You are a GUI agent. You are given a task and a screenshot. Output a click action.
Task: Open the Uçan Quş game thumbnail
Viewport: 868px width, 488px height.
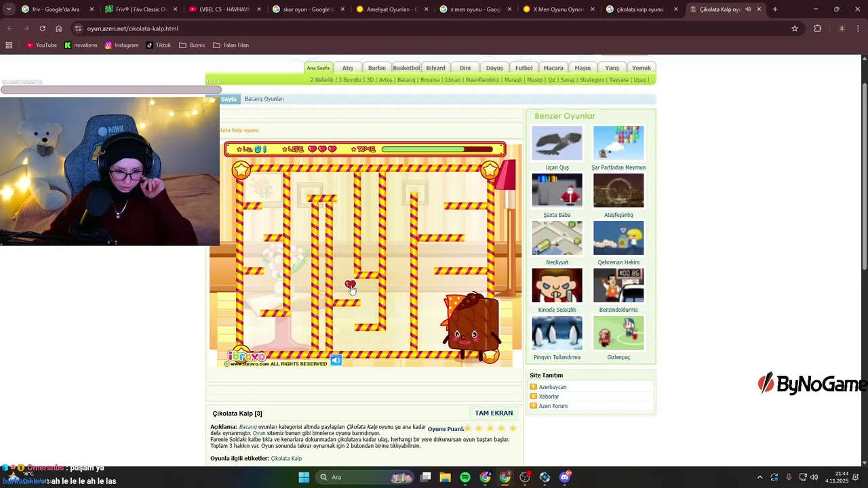coord(557,143)
